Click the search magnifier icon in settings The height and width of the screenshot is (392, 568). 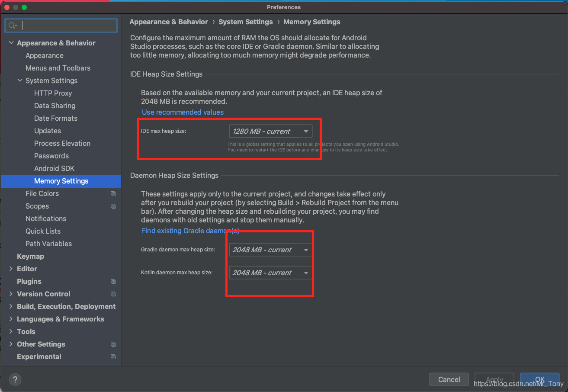(12, 26)
